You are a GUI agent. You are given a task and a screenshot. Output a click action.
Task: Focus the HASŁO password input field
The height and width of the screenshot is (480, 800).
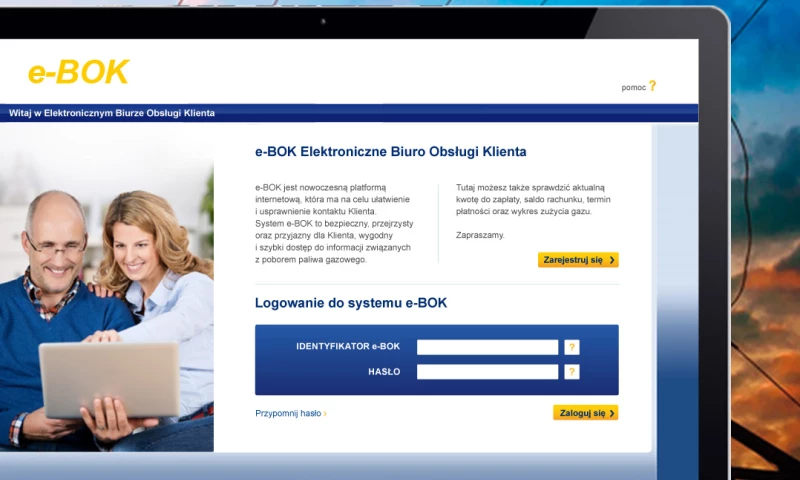pos(487,372)
